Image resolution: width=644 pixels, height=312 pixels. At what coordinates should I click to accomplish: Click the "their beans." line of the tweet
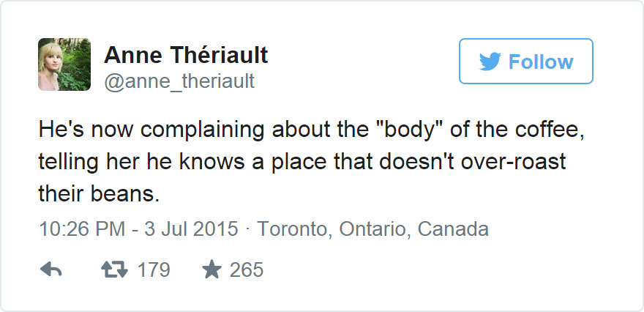coord(98,195)
